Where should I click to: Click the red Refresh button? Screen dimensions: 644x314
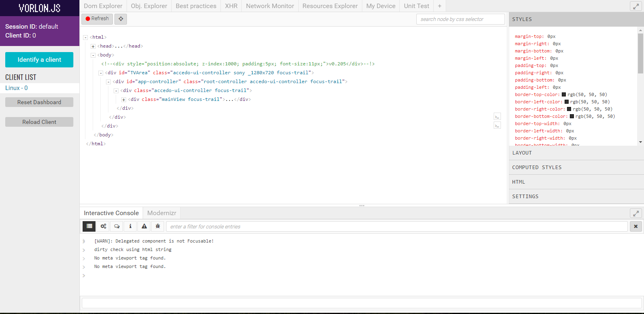pos(97,19)
